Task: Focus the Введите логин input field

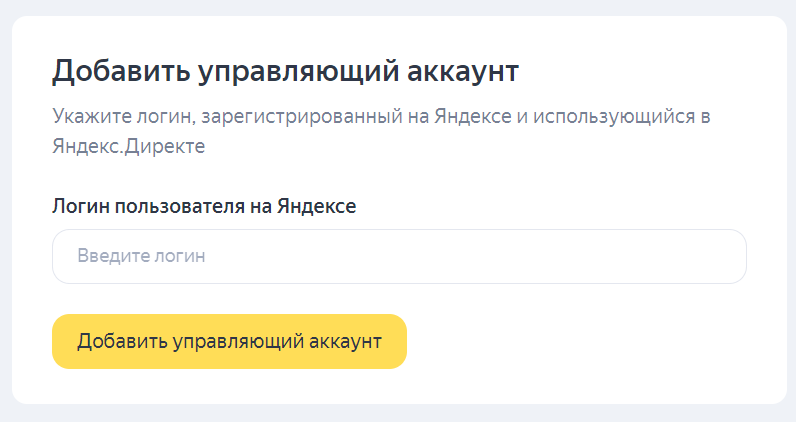Action: [x=400, y=256]
